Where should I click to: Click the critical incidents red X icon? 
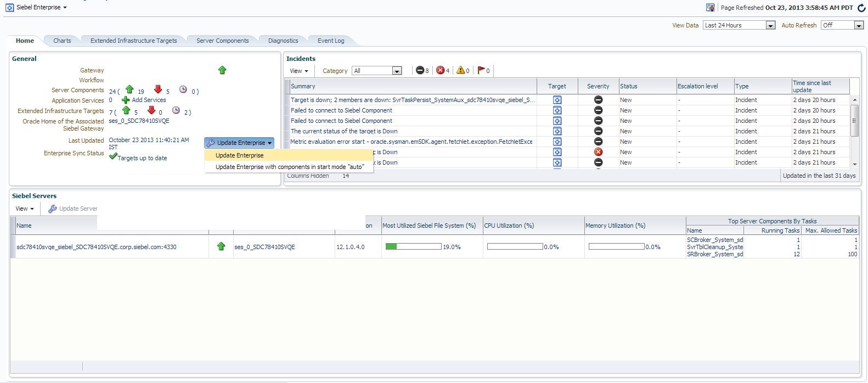[x=440, y=70]
